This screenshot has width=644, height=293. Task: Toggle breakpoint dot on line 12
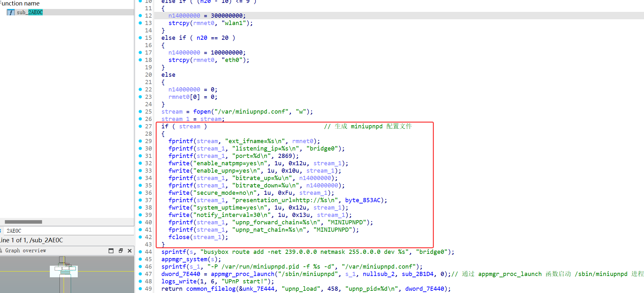[140, 15]
